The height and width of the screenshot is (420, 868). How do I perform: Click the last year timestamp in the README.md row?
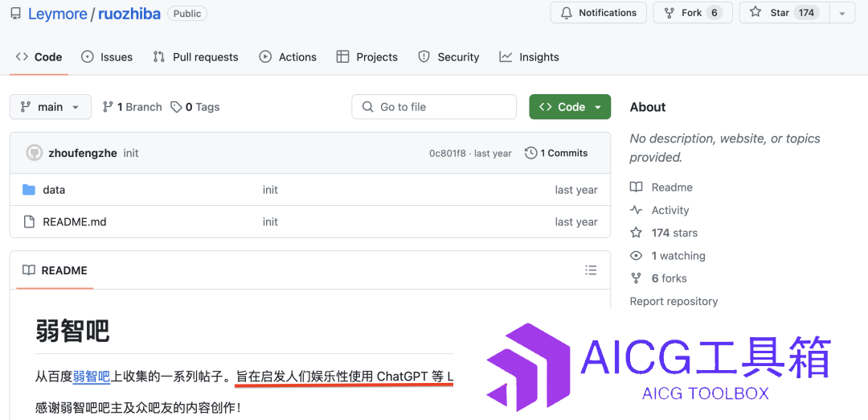pyautogui.click(x=576, y=222)
